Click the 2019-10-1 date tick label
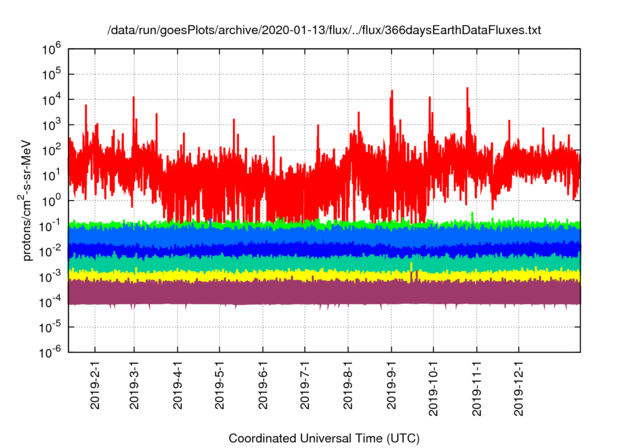 pyautogui.click(x=433, y=388)
